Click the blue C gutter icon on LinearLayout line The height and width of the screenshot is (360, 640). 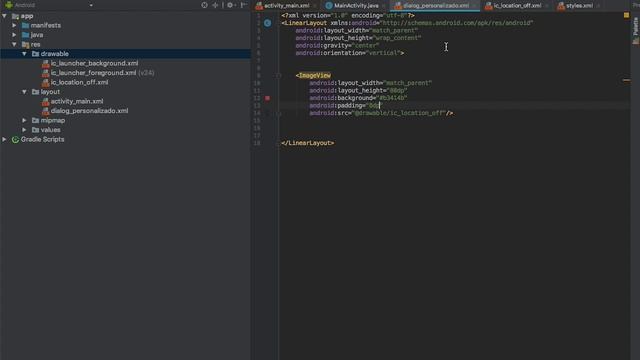(x=267, y=23)
